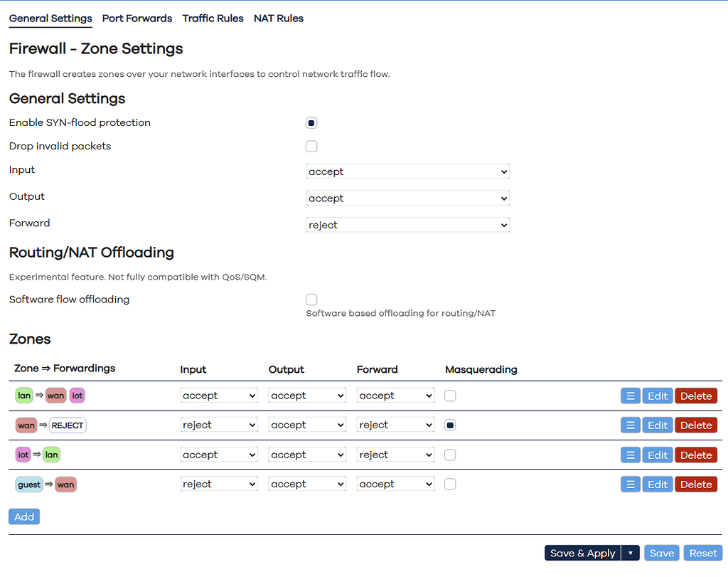Enable Software flow offloading checkbox
The height and width of the screenshot is (577, 728).
(x=311, y=300)
